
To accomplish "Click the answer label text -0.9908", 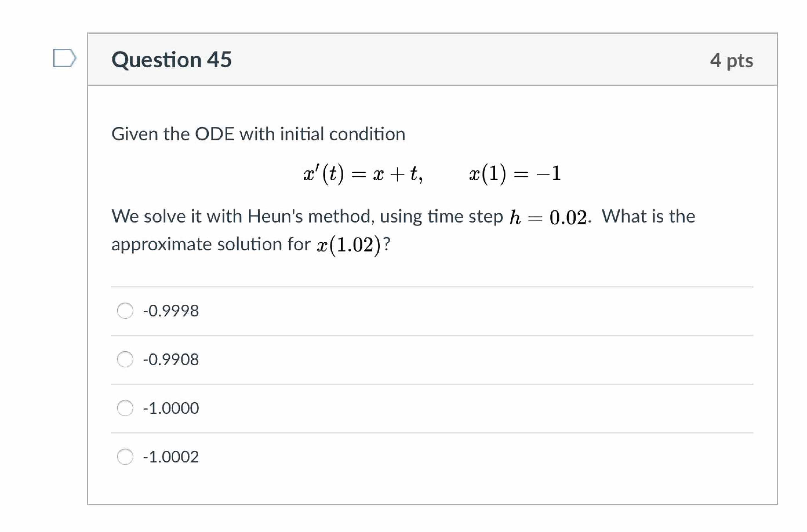I will tap(171, 359).
